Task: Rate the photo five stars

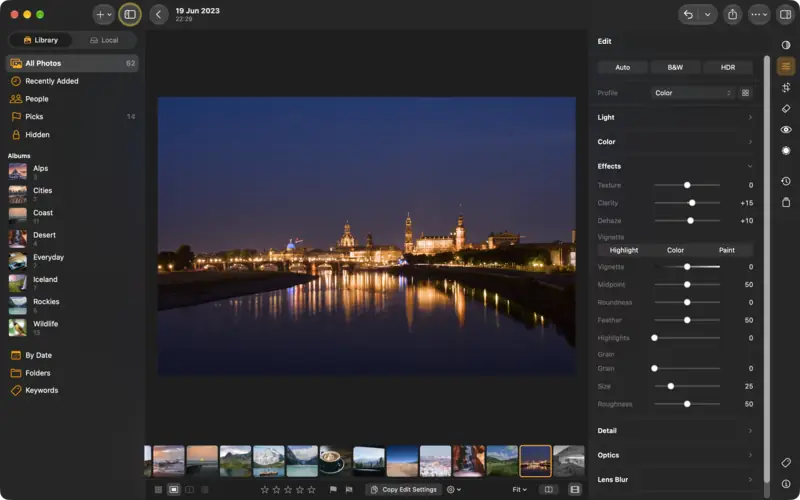Action: click(311, 489)
